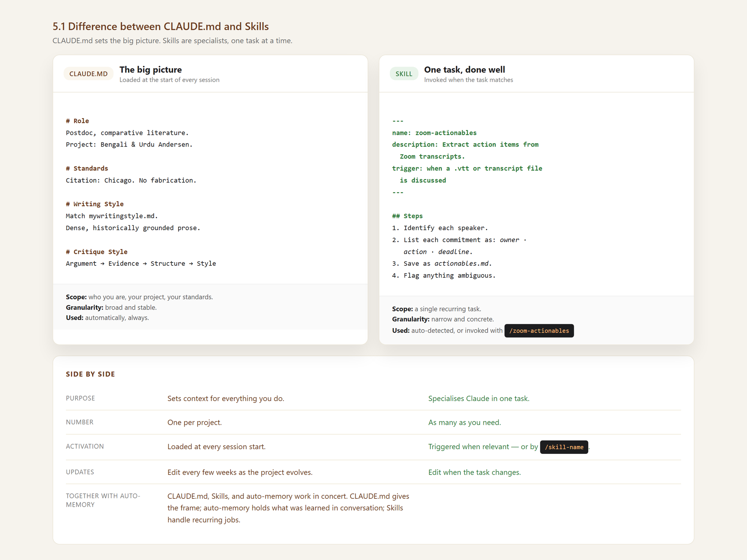
Task: Click 'name: zoom-actionables' frontmatter line
Action: (434, 133)
